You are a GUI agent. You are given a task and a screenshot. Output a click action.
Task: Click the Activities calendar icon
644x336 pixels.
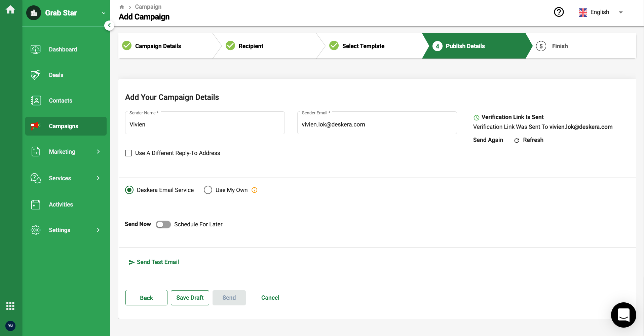(36, 204)
